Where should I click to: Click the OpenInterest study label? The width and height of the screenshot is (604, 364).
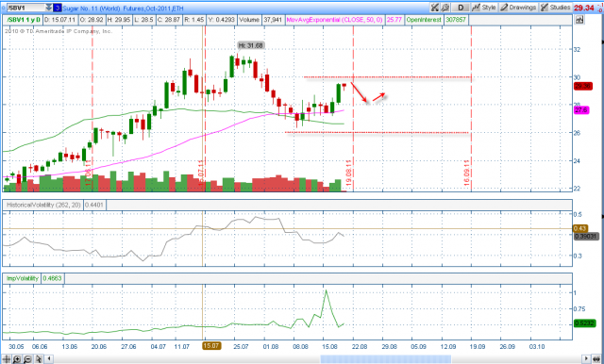[424, 20]
